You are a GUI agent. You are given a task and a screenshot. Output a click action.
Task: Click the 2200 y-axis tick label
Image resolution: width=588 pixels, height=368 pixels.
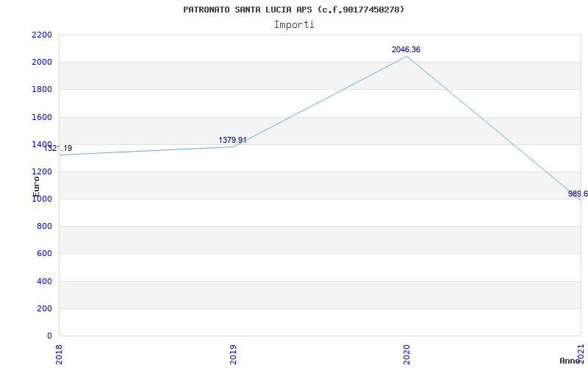[42, 35]
